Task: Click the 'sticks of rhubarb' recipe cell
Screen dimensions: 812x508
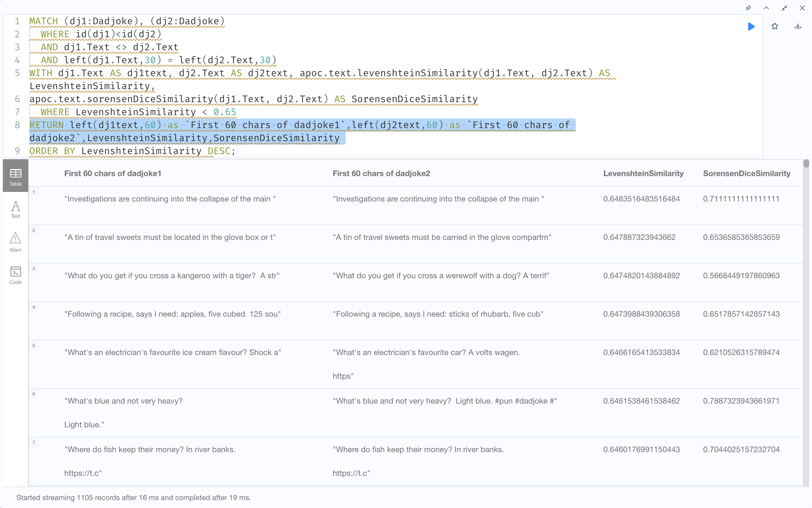Action: click(438, 314)
